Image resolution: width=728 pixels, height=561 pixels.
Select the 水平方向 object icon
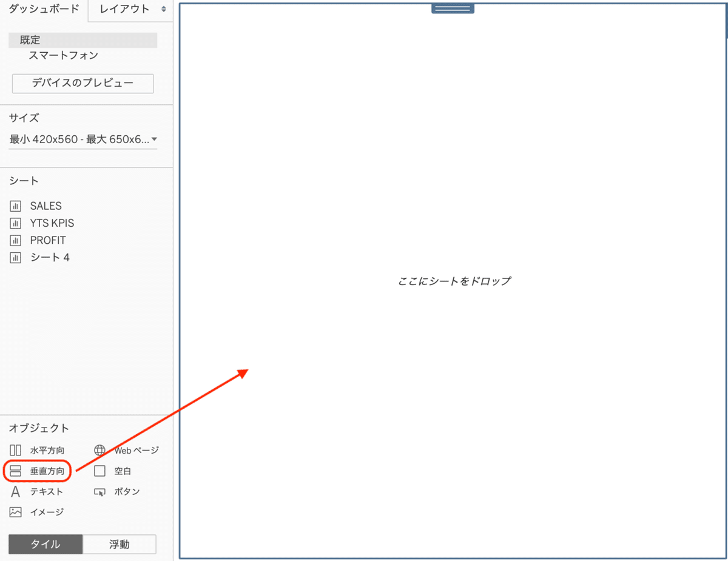(15, 450)
